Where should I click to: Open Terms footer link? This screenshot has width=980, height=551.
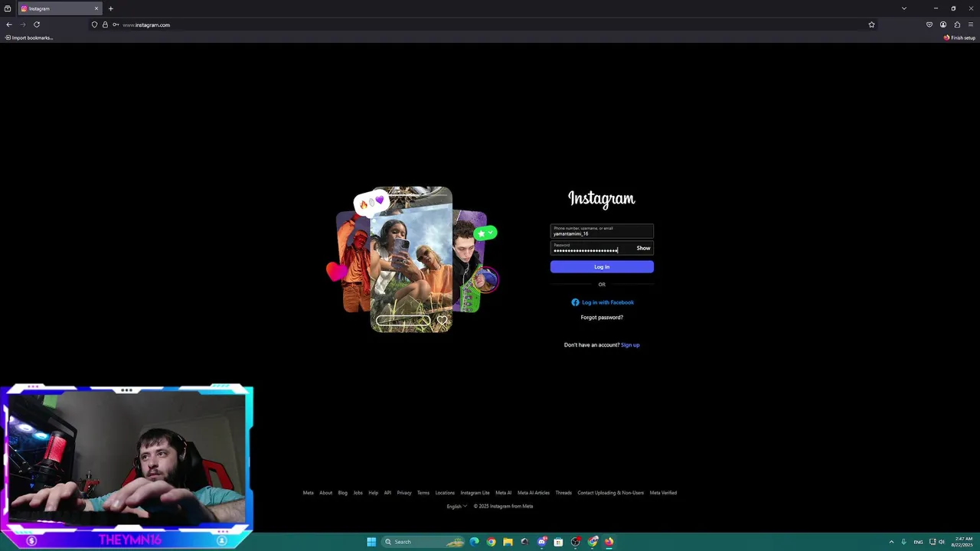pos(423,493)
